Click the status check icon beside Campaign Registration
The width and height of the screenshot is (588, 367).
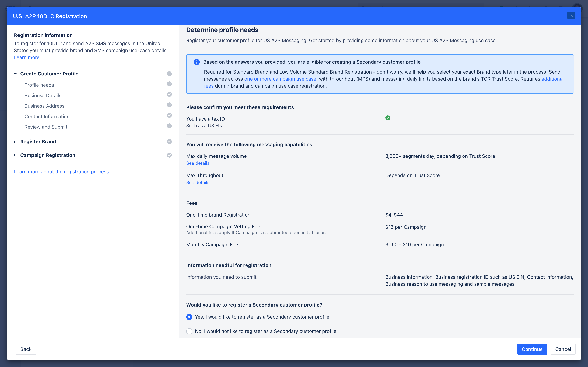pyautogui.click(x=169, y=155)
